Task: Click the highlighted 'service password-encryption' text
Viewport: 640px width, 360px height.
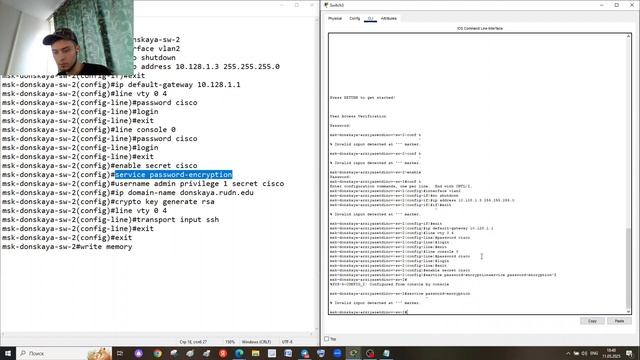Action: point(173,175)
